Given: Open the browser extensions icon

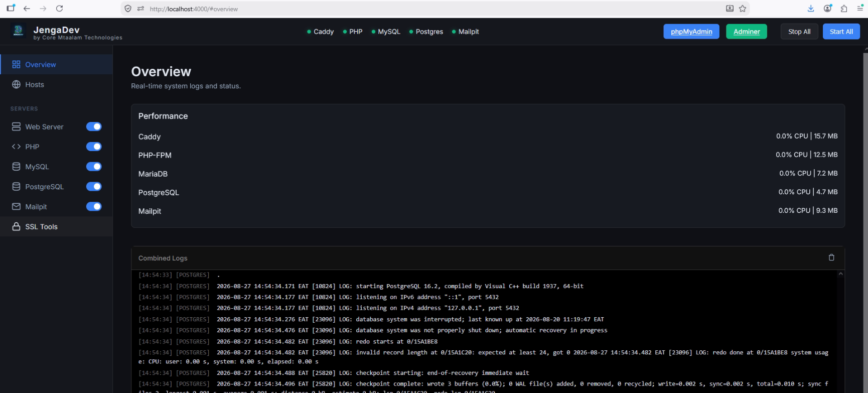Looking at the screenshot, I should [844, 9].
